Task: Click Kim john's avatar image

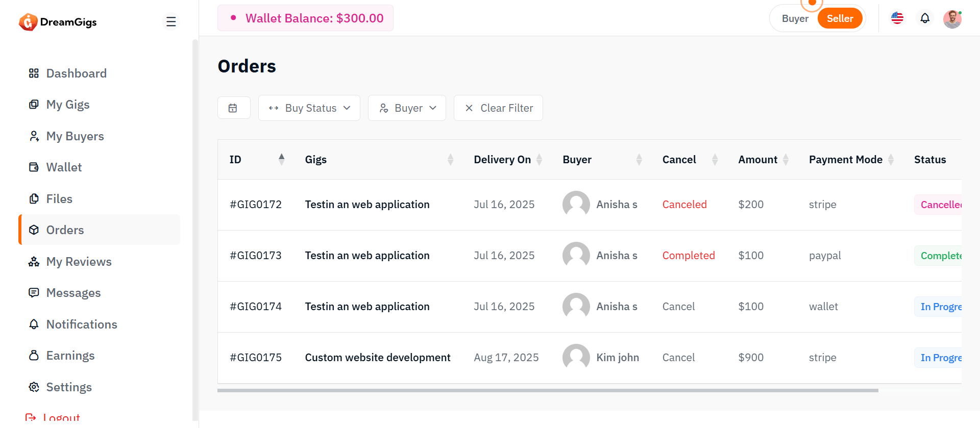Action: point(576,358)
